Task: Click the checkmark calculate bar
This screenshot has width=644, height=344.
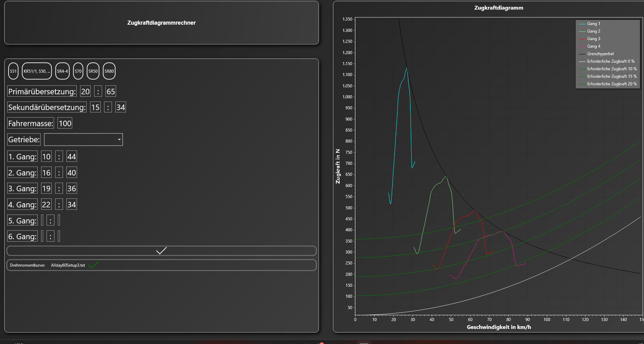Action: pos(161,251)
